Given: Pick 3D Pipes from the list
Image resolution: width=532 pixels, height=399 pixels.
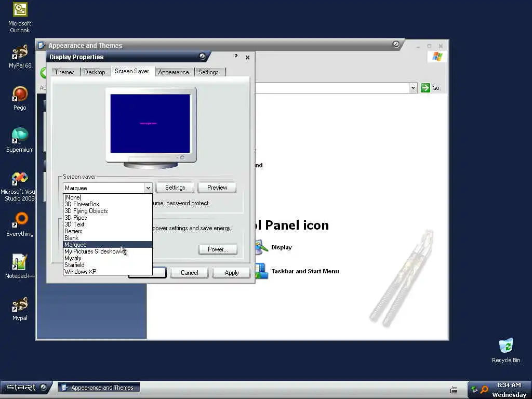Looking at the screenshot, I should [108, 218].
